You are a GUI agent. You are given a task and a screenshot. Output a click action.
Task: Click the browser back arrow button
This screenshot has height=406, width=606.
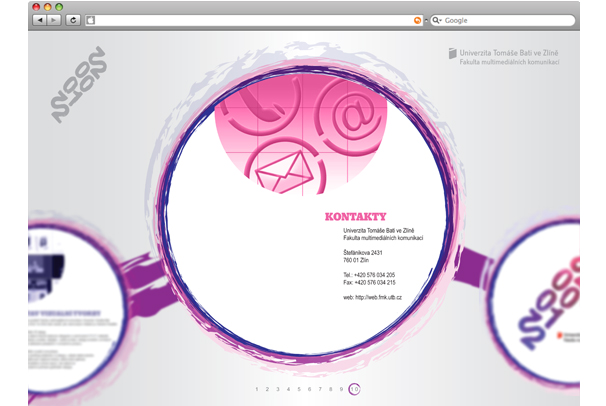coord(39,20)
